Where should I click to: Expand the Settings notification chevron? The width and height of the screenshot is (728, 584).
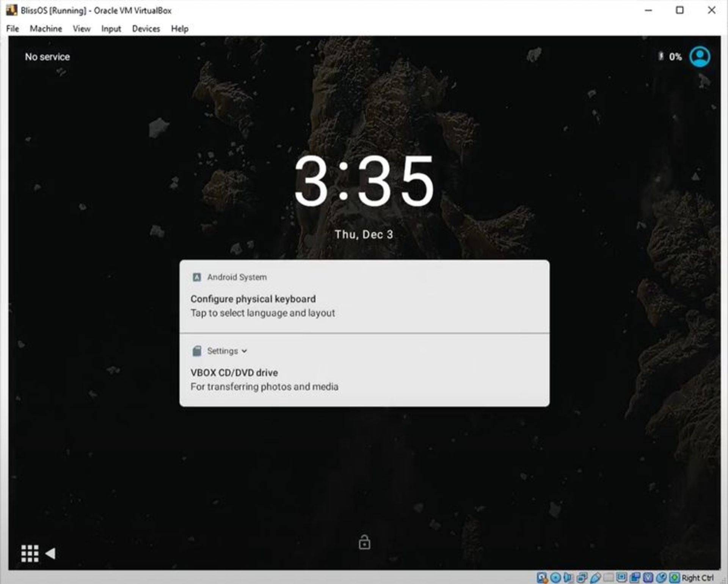point(244,351)
